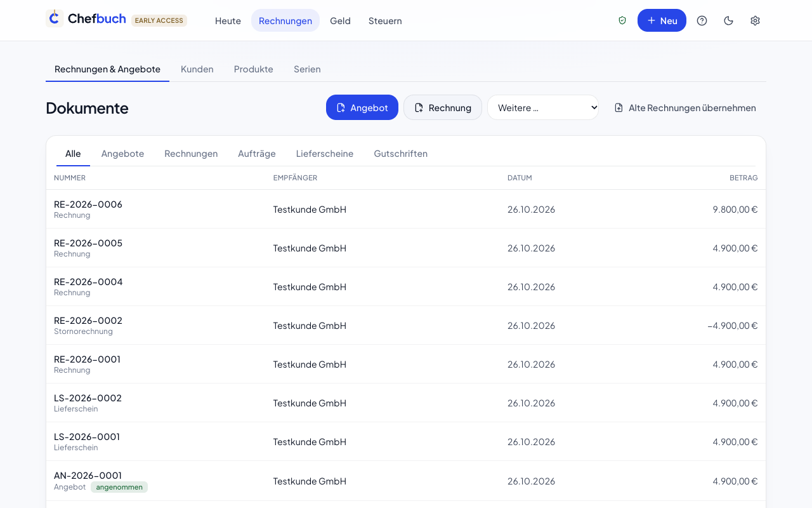
Task: Open Lieferschein LS-2026-0001
Action: 406,441
